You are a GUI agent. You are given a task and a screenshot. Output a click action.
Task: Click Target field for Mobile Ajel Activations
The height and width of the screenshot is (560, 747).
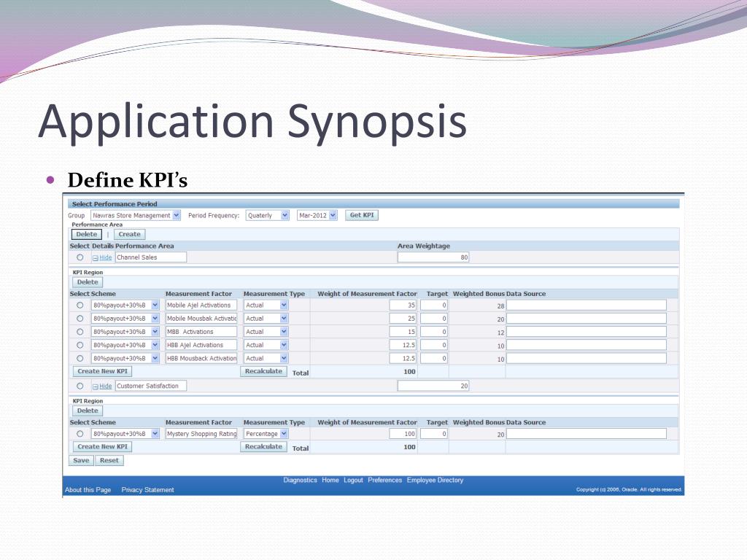click(433, 306)
